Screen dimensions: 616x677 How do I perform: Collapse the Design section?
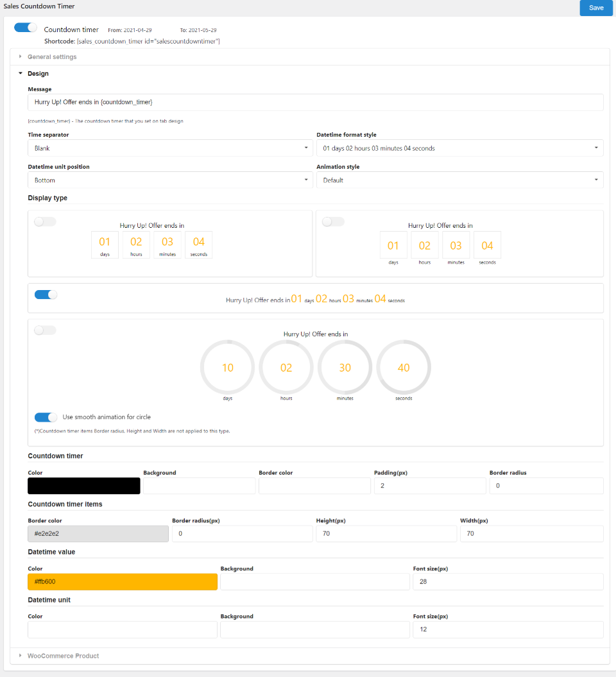[x=38, y=74]
